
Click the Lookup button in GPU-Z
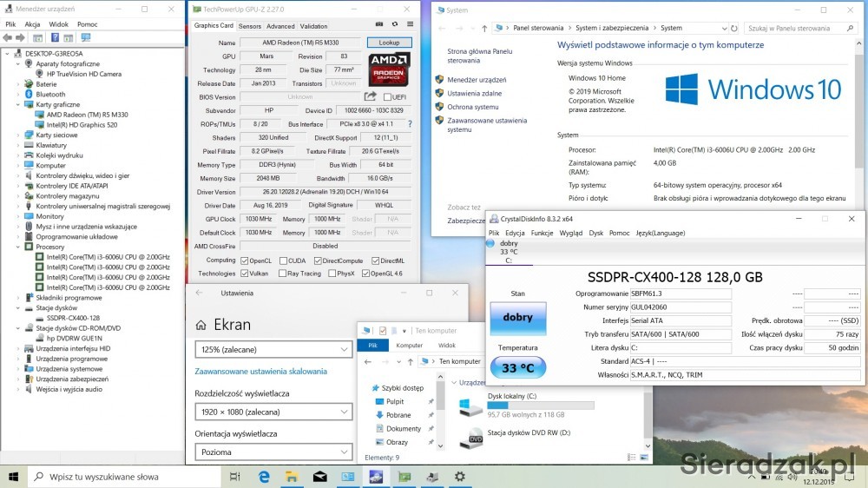pyautogui.click(x=389, y=43)
